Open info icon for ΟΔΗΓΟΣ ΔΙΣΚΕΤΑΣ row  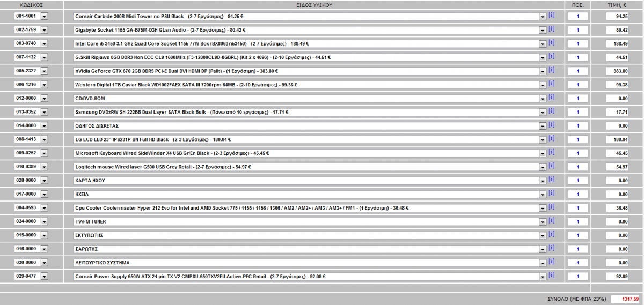pos(551,125)
